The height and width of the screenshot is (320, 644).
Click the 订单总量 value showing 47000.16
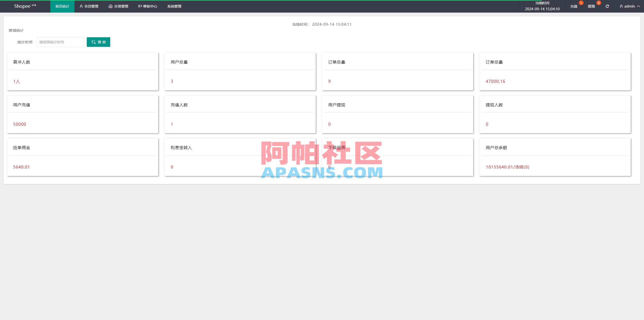pos(495,81)
